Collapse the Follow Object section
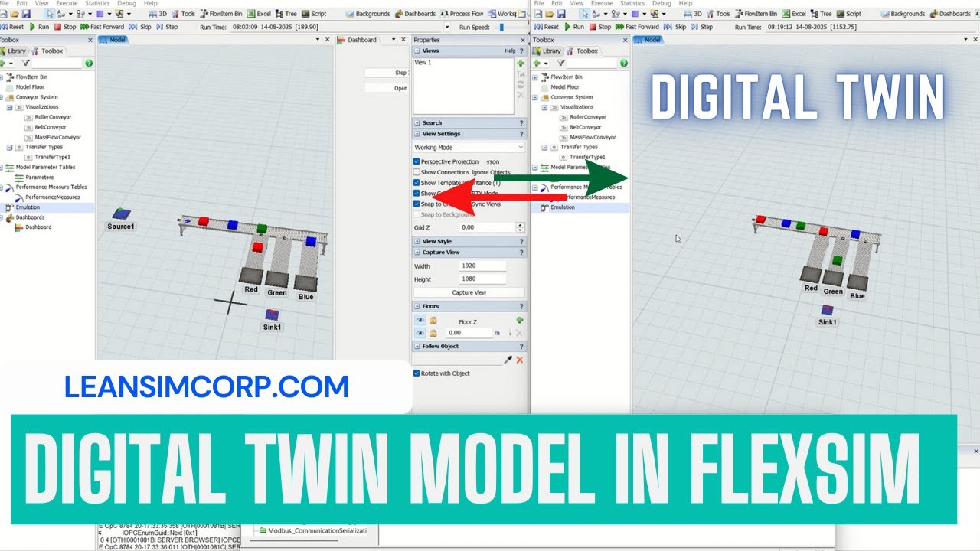This screenshot has width=980, height=551. coord(417,347)
